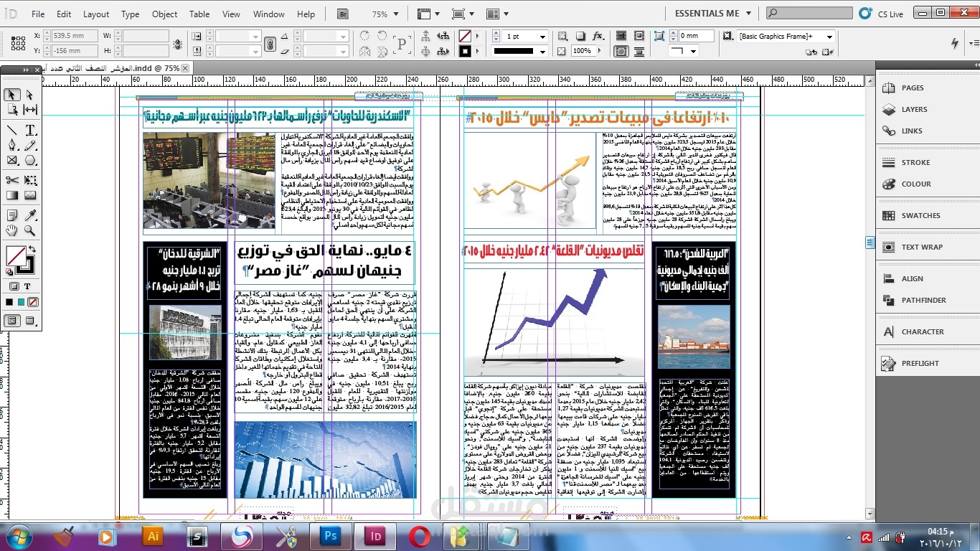Open the Layout menu
Screen dimensions: 980x551
pyautogui.click(x=96, y=14)
